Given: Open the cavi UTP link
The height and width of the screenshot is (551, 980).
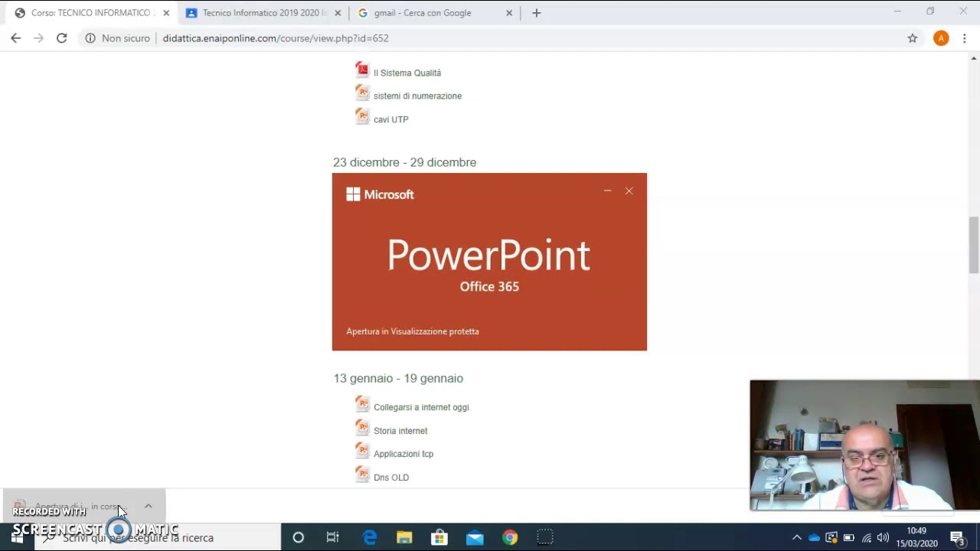Looking at the screenshot, I should 391,119.
